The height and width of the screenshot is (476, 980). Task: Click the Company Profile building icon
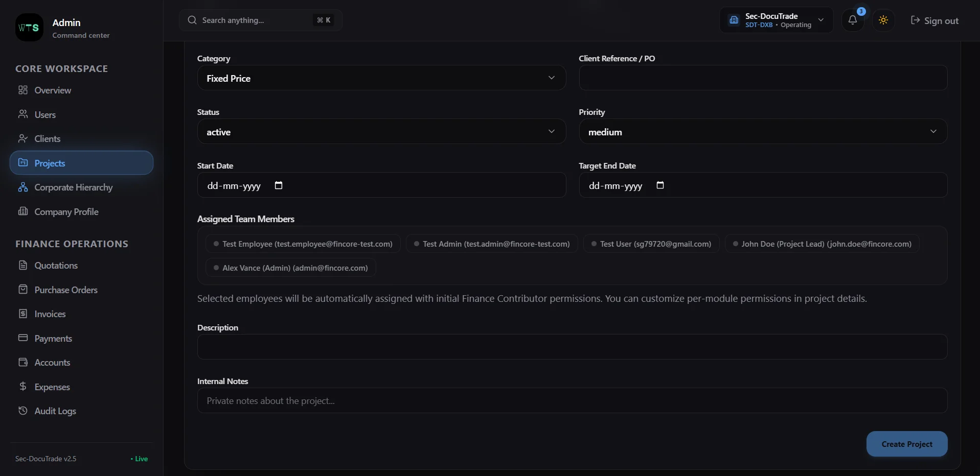point(23,211)
